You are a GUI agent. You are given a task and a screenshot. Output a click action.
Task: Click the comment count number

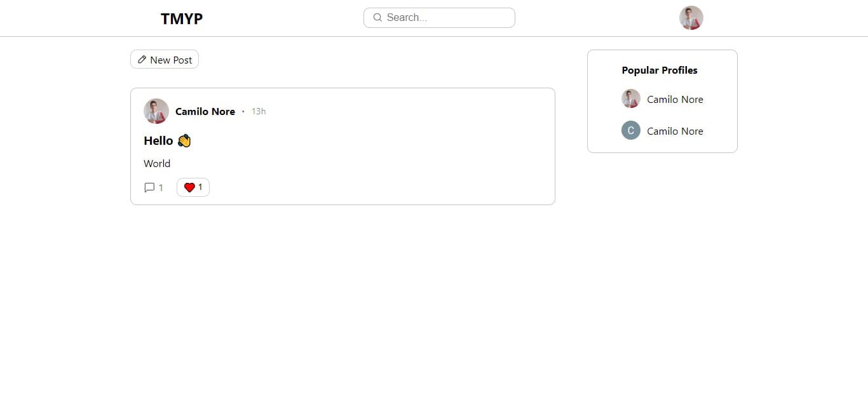(161, 188)
